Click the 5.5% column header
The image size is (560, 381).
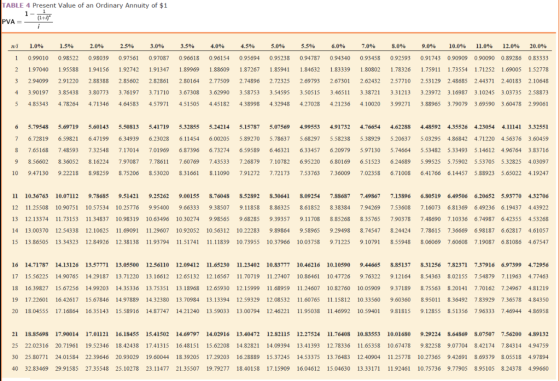click(308, 46)
